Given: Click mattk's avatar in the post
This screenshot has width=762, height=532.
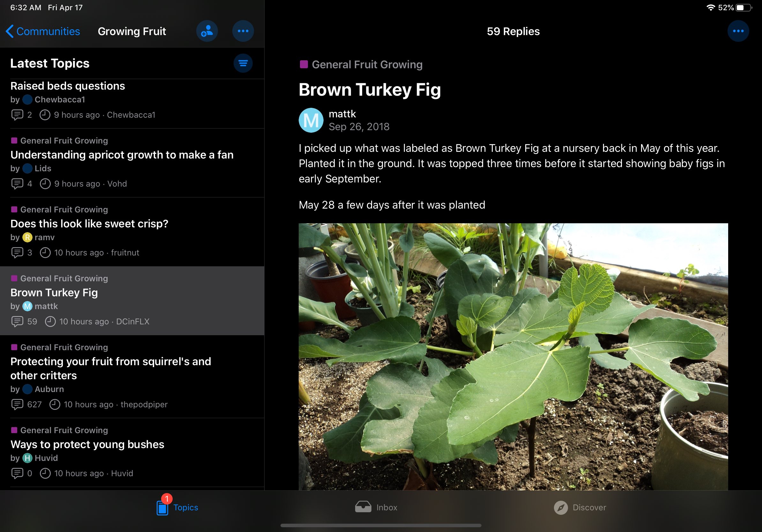Looking at the screenshot, I should pos(311,120).
